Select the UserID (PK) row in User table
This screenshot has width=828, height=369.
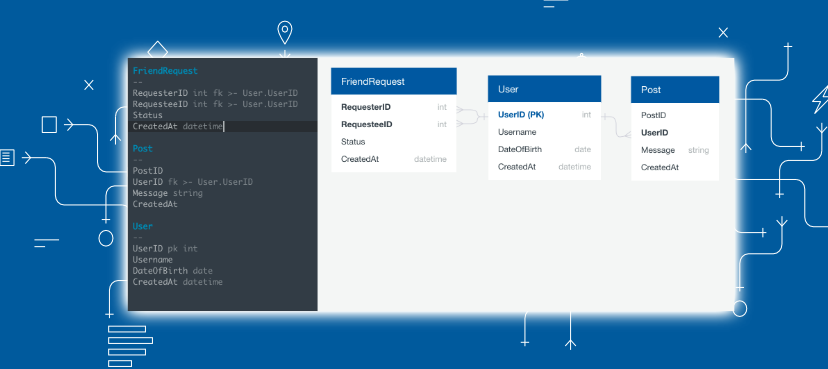pyautogui.click(x=544, y=115)
